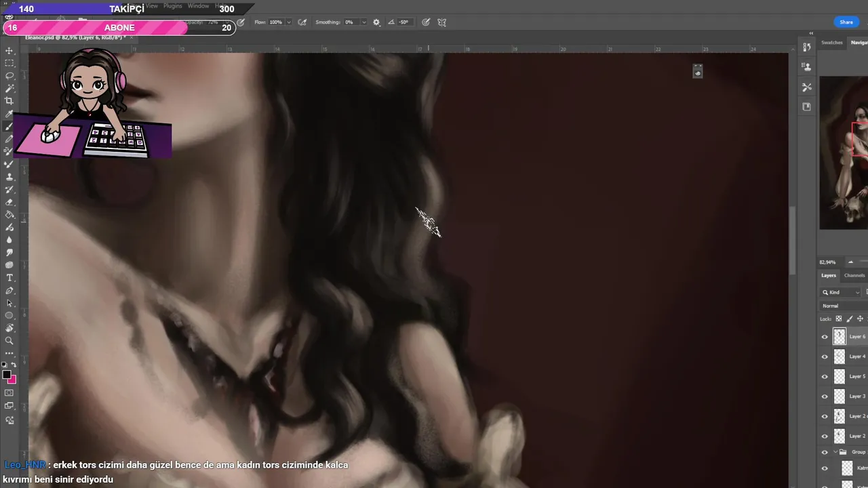Open the Flow percentage dropdown
The image size is (868, 488).
(x=289, y=22)
